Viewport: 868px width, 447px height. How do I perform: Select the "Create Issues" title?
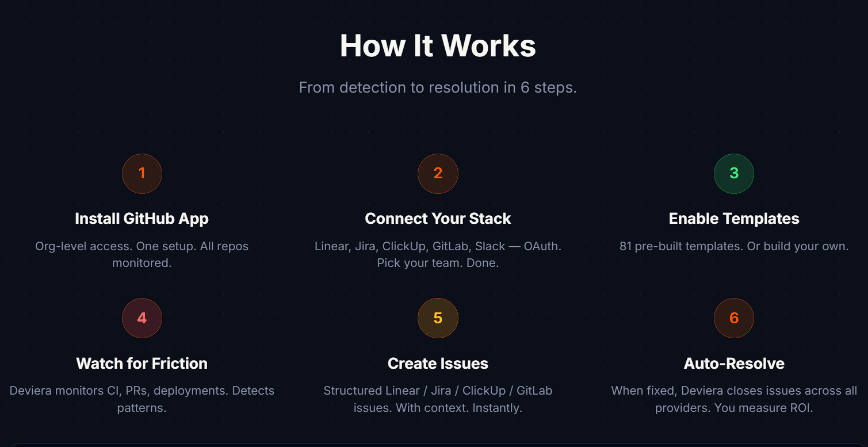(x=438, y=364)
